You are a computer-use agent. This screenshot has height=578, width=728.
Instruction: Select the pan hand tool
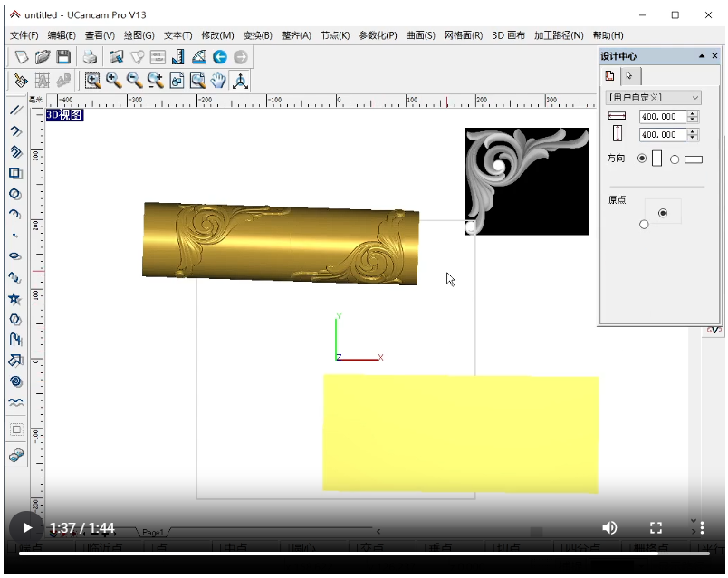tap(218, 81)
